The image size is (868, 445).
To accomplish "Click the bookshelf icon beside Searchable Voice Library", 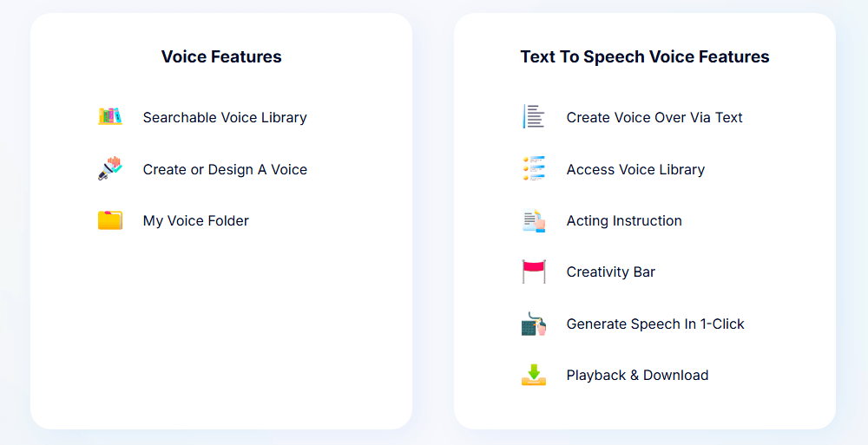I will 110,117.
